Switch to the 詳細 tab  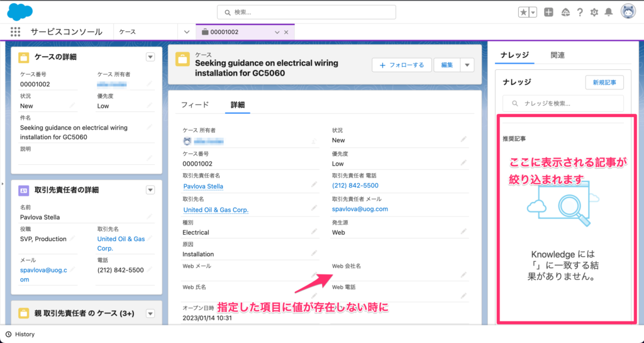click(x=237, y=104)
